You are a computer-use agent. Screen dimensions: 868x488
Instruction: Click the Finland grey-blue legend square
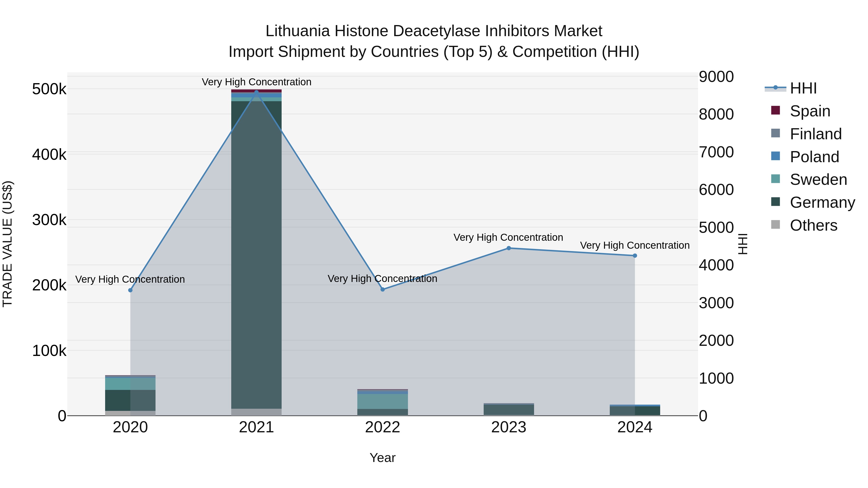[x=775, y=133]
